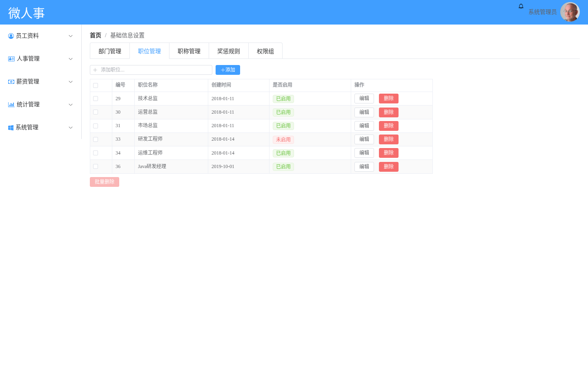Click the 人事管理 ID card icon

pyautogui.click(x=11, y=59)
